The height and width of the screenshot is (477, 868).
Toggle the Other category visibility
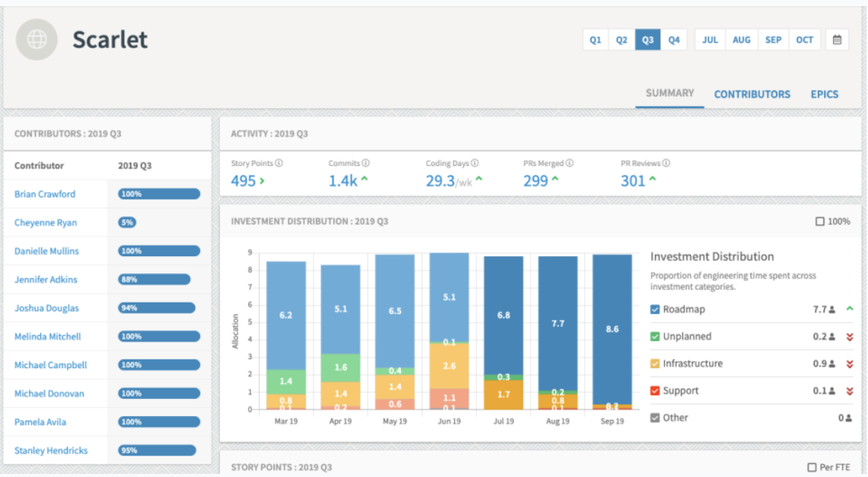(656, 418)
